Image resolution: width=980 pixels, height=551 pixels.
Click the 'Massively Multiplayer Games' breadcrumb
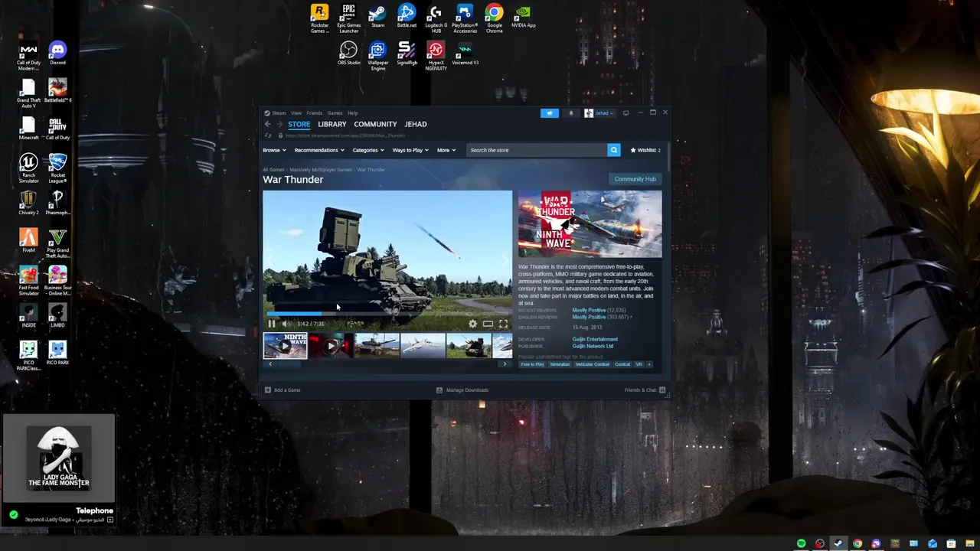pos(320,170)
